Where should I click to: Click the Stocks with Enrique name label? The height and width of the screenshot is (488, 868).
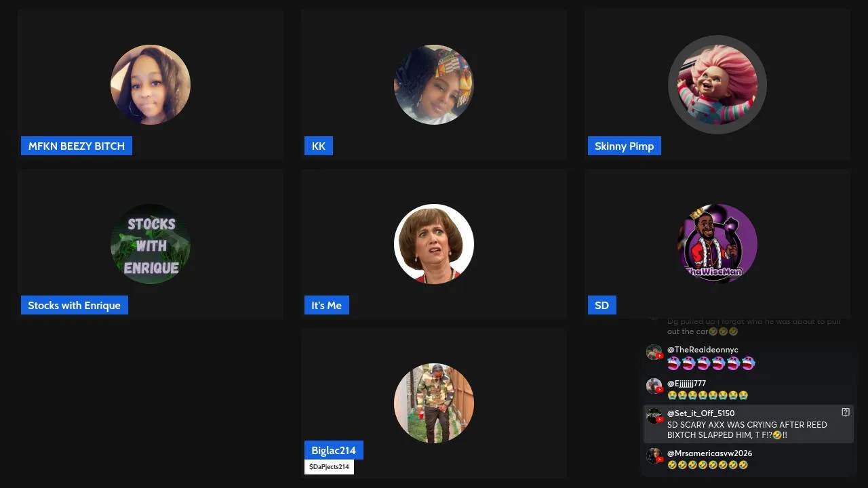point(75,305)
